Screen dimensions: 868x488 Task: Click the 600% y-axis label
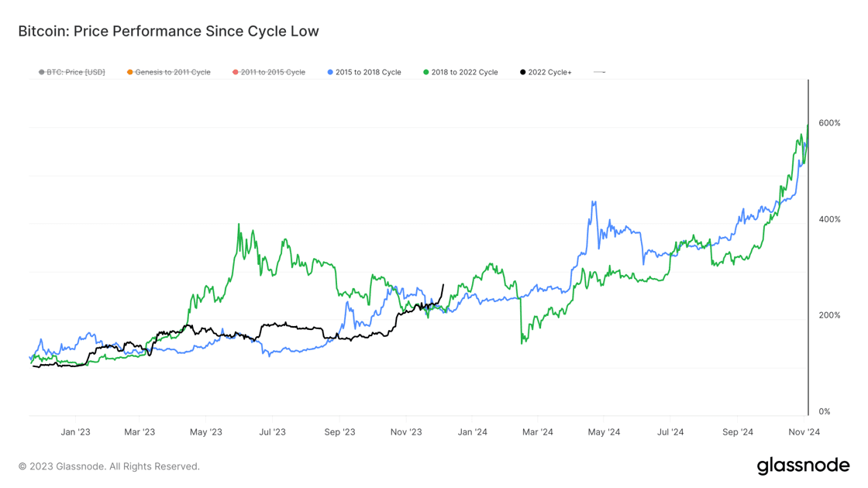click(829, 123)
